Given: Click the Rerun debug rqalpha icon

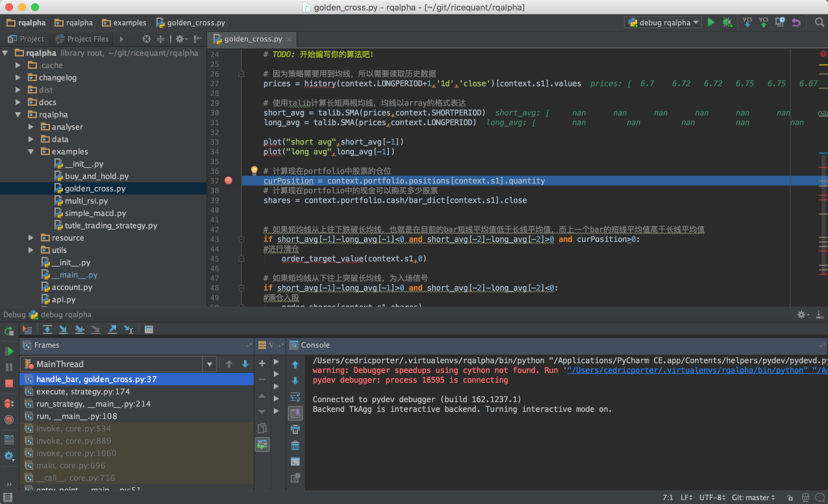Looking at the screenshot, I should click(x=9, y=331).
